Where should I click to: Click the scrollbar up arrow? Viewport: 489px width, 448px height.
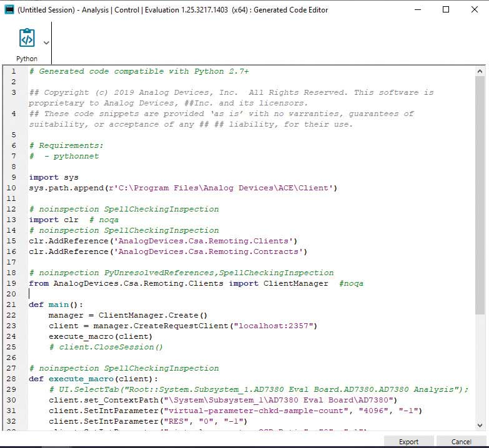tap(480, 71)
